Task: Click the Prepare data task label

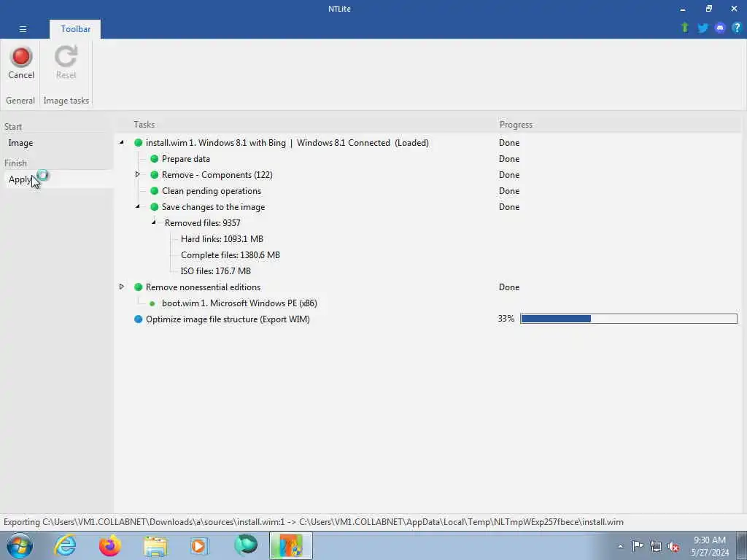Action: point(186,158)
